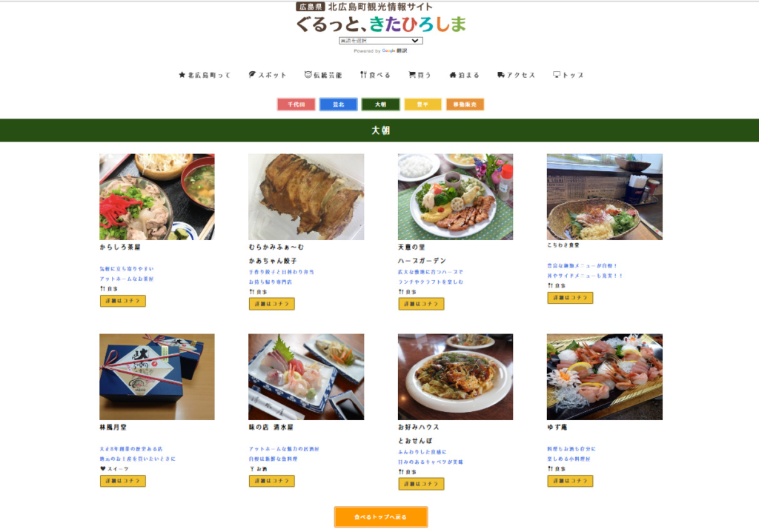The height and width of the screenshot is (532, 759).
Task: Click 詳細はコチラ button under からしろ茶屋
Action: pos(123,301)
